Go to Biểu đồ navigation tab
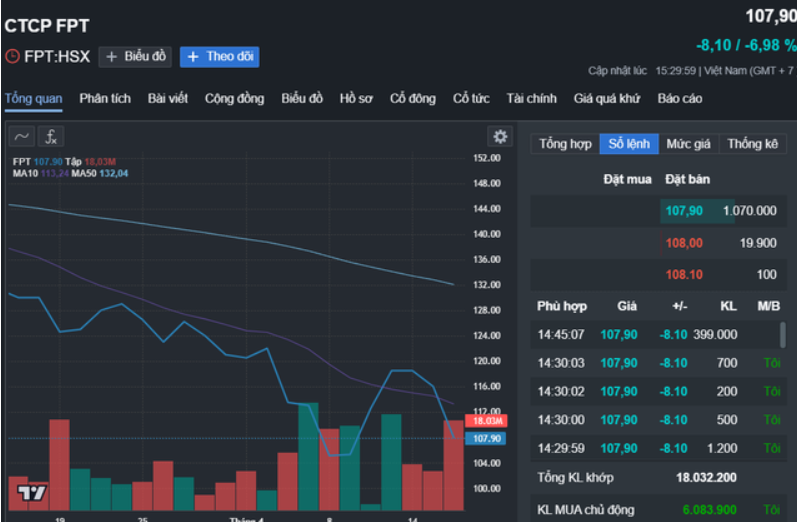This screenshot has height=522, width=797. click(x=302, y=99)
